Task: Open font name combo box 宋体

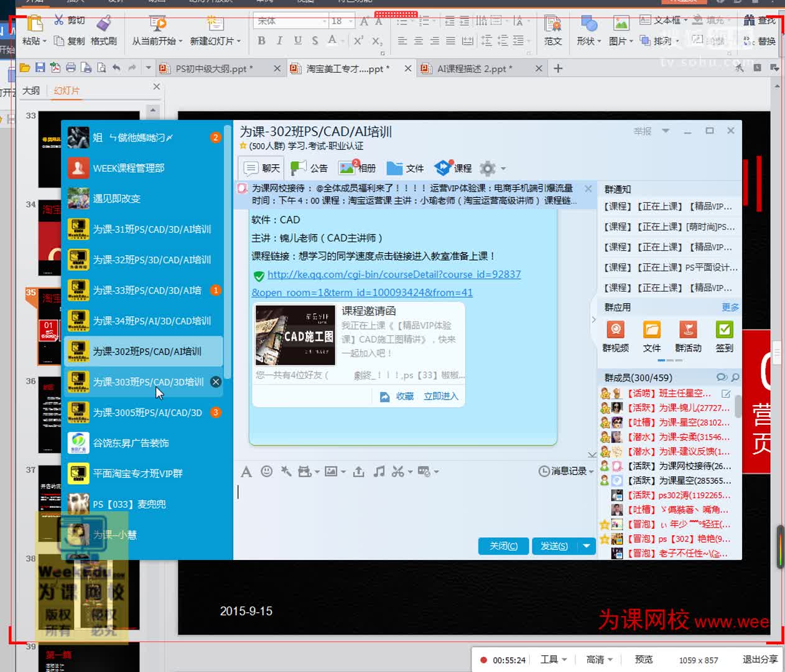Action: point(291,21)
